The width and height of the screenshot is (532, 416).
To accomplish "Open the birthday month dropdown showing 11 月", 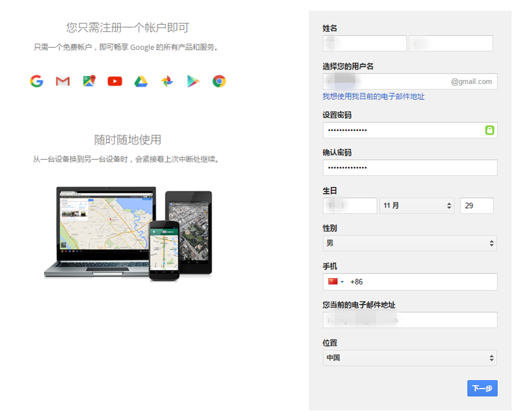I will click(417, 205).
